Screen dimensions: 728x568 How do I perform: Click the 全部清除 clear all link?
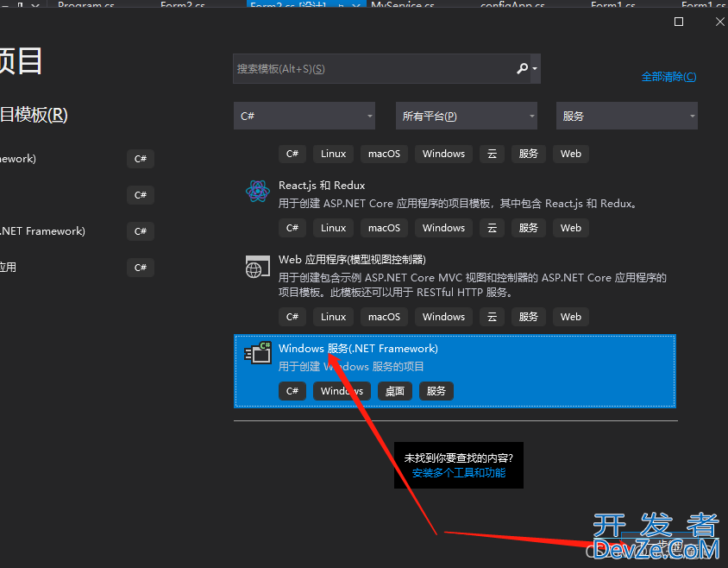[668, 77]
